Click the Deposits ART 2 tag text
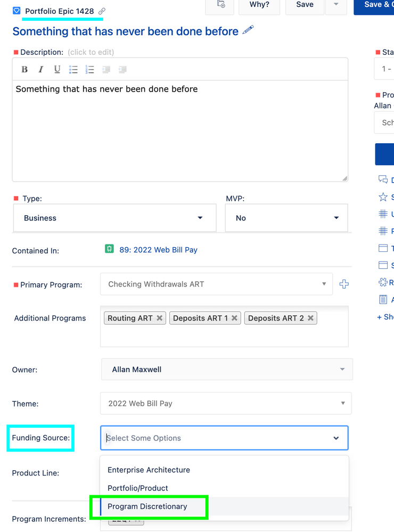Viewport: 394px width, 532px height. [x=276, y=318]
